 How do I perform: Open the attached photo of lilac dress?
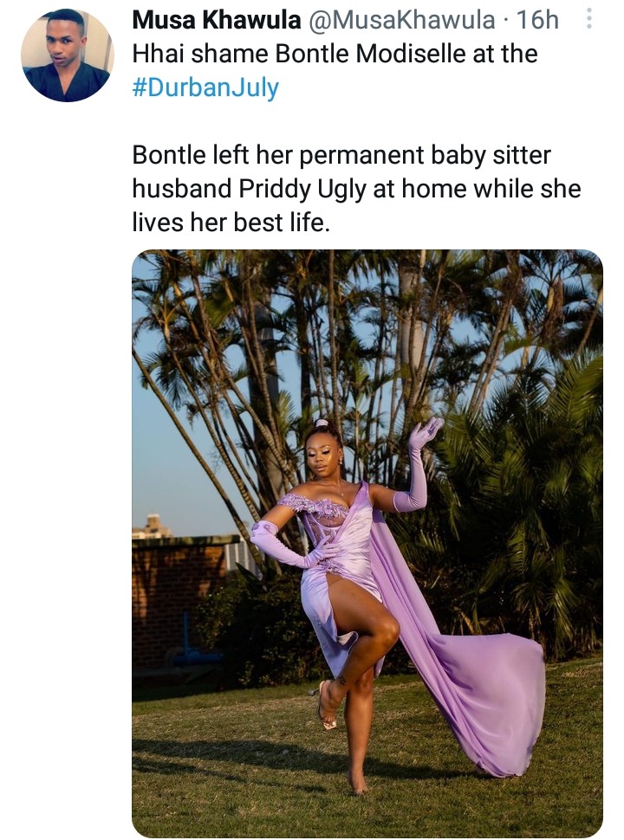(x=367, y=543)
